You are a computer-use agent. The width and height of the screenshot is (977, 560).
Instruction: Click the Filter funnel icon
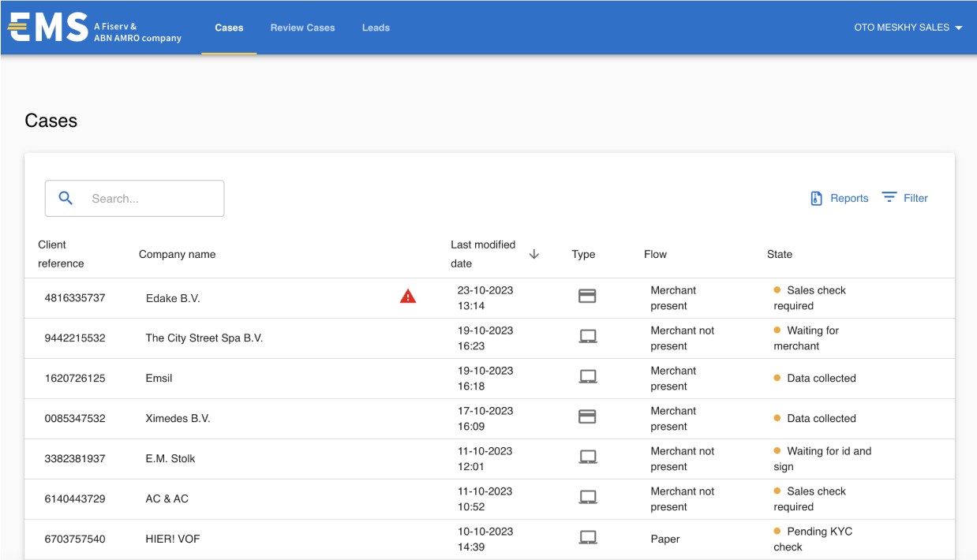point(889,197)
